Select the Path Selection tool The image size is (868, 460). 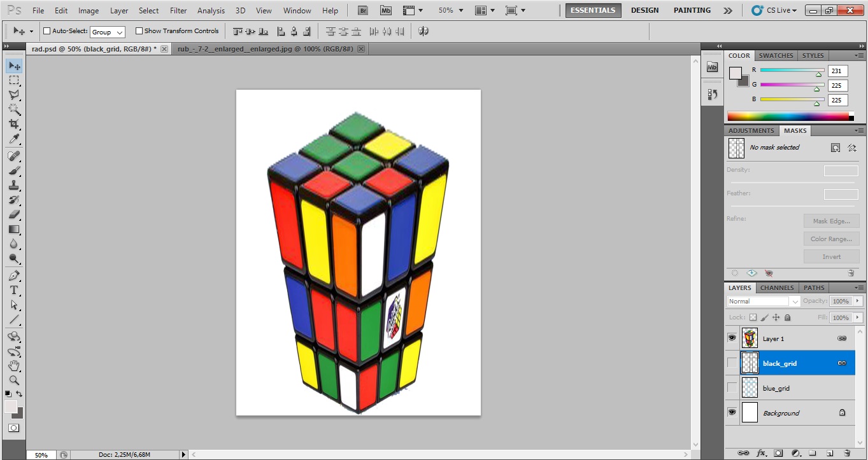coord(14,305)
